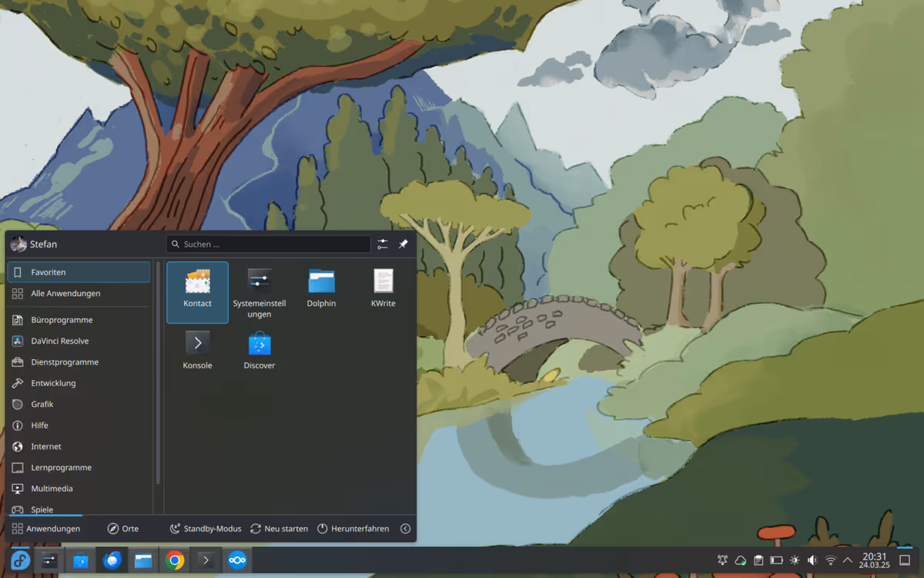Viewport: 924px width, 578px height.
Task: Open the launcher configuration sliders button
Action: pos(383,244)
